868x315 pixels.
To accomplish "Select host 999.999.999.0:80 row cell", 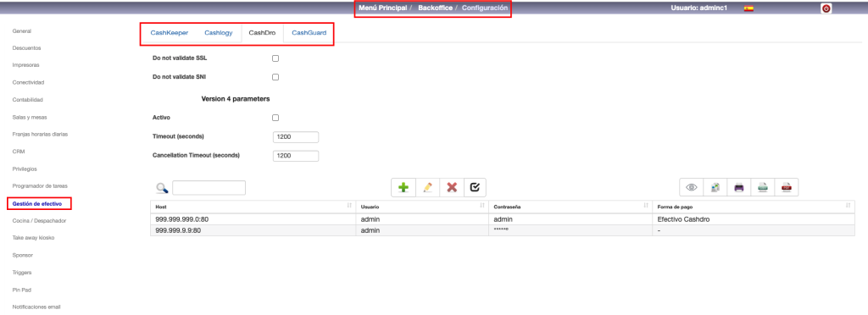I will tap(253, 219).
